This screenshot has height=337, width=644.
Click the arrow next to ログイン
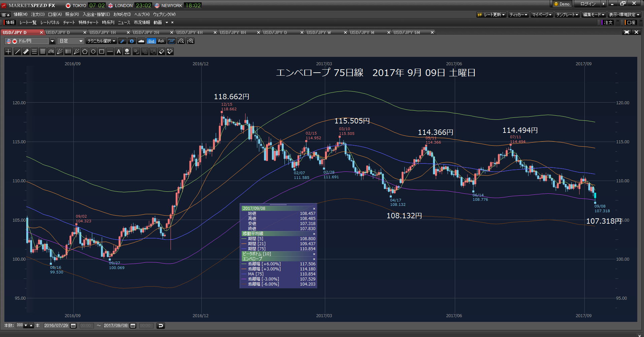point(604,4)
